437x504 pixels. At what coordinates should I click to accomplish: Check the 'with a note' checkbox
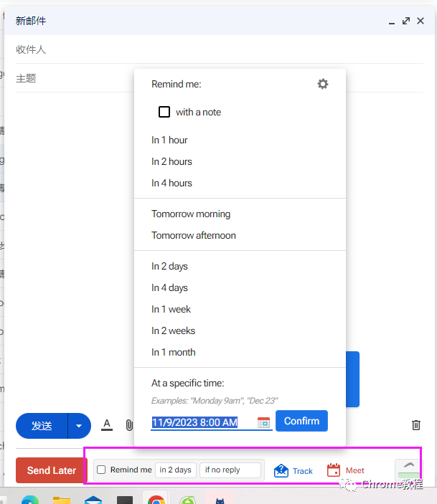click(x=164, y=112)
